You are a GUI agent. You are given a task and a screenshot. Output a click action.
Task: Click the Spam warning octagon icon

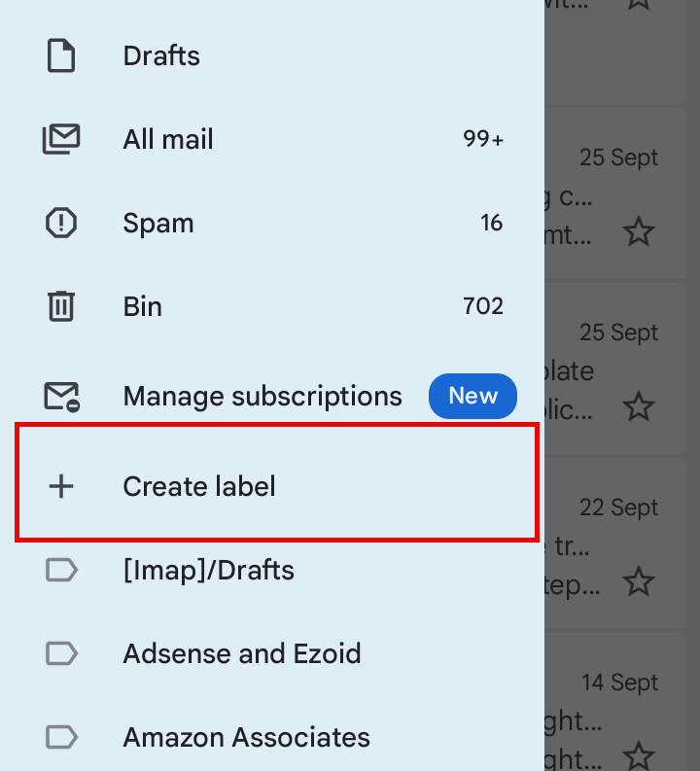[x=61, y=223]
